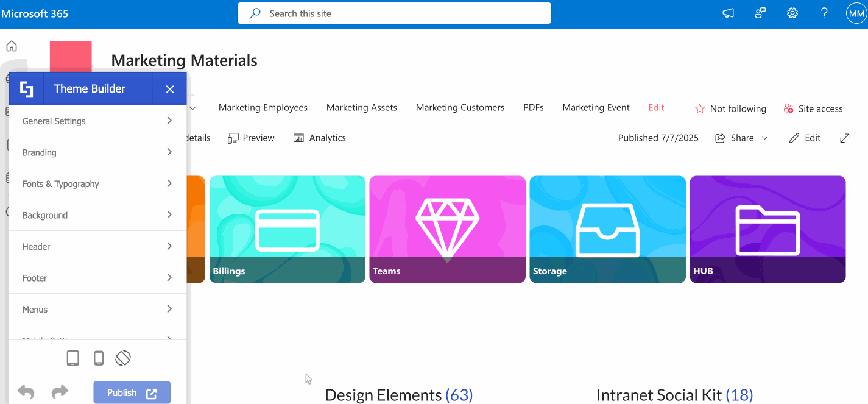The image size is (868, 404).
Task: Open the Teams diamond tile
Action: 448,229
